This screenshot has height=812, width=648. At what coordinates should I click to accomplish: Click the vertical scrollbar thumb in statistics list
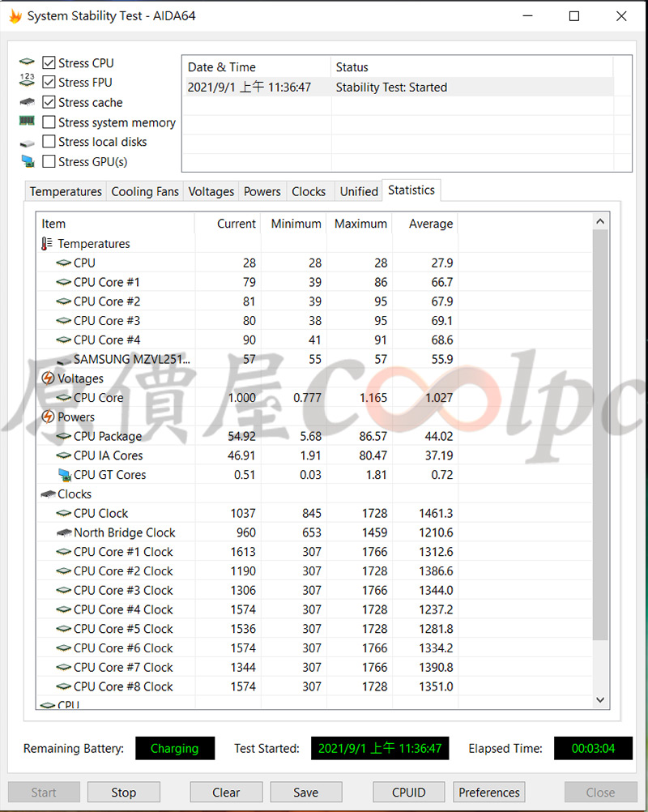[600, 438]
